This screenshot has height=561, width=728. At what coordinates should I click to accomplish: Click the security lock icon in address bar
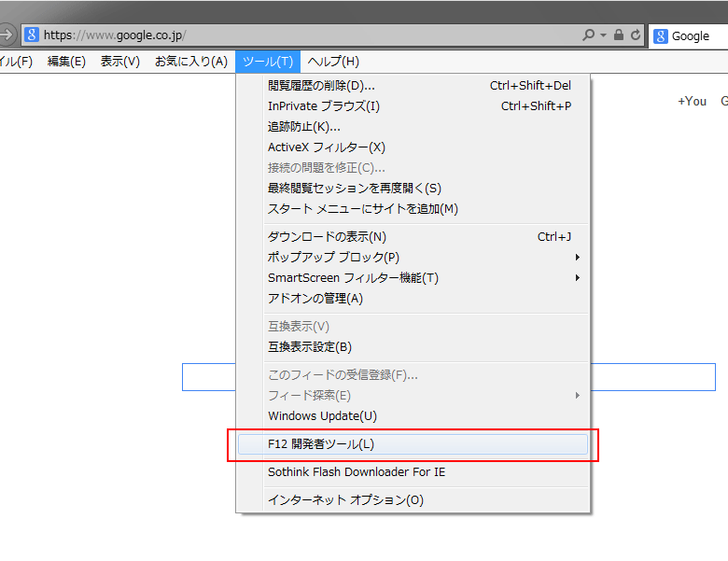619,35
